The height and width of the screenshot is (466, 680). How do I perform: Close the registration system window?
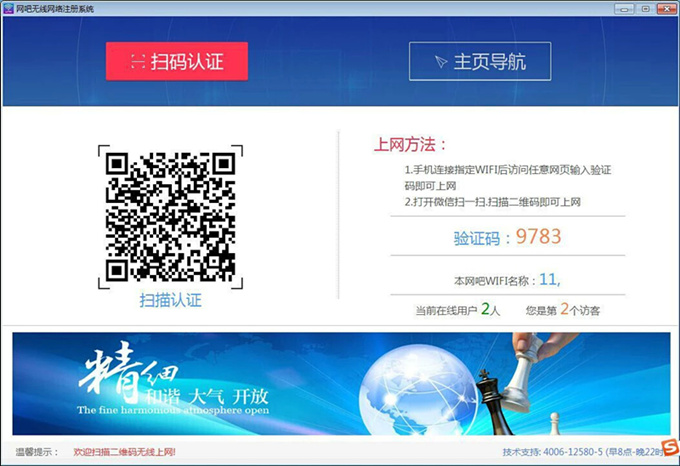click(x=667, y=9)
